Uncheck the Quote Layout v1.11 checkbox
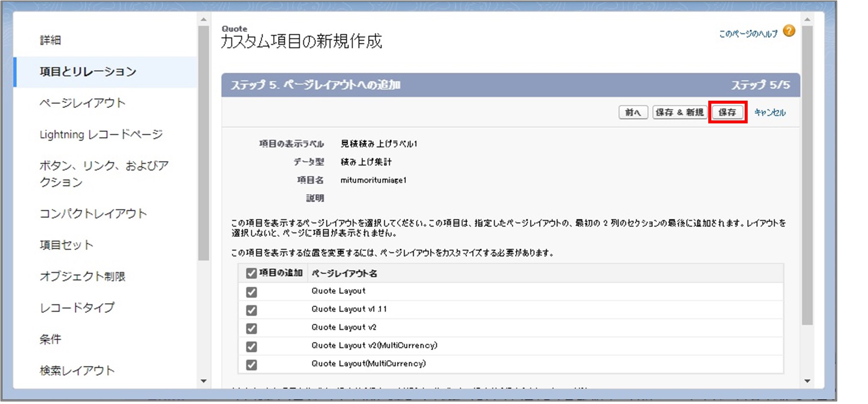Image resolution: width=868 pixels, height=404 pixels. pyautogui.click(x=251, y=310)
